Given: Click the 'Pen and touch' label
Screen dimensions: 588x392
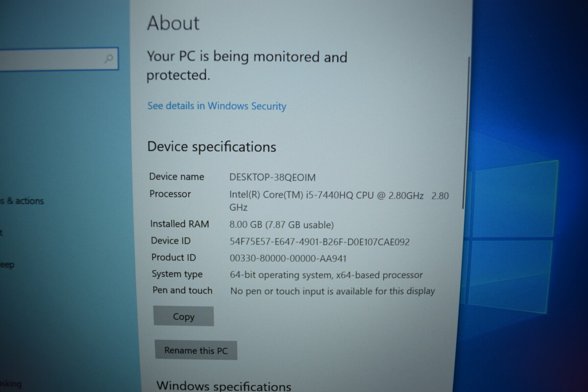Looking at the screenshot, I should (x=182, y=290).
